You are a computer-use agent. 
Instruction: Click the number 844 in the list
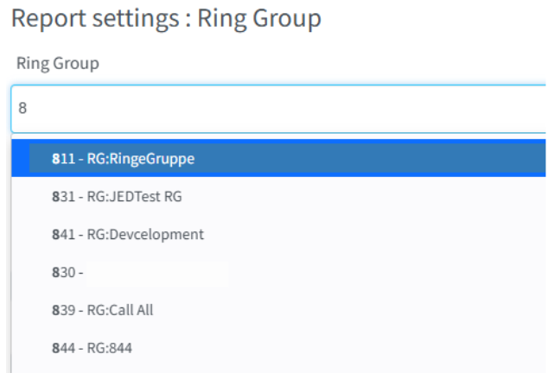click(64, 348)
